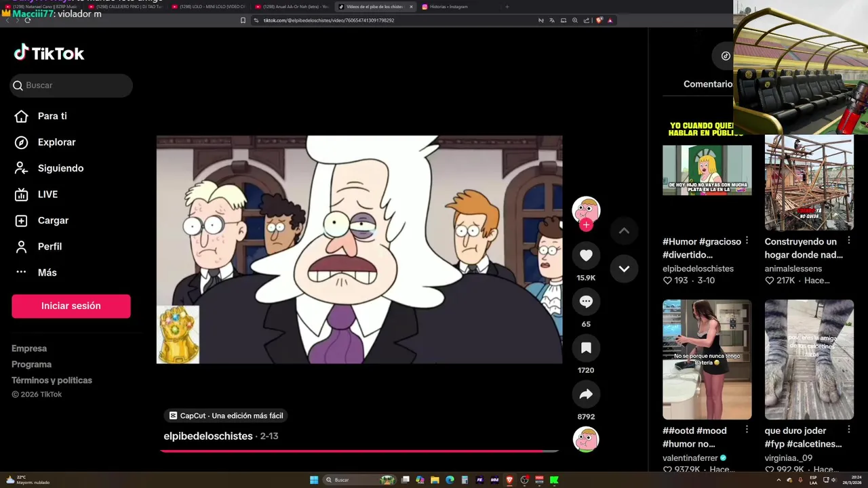Image resolution: width=868 pixels, height=488 pixels.
Task: Open the cat paws calcetines video thumbnail
Action: point(809,360)
